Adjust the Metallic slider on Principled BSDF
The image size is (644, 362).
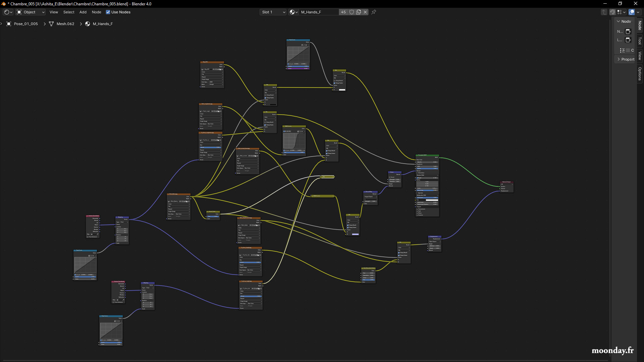427,162
